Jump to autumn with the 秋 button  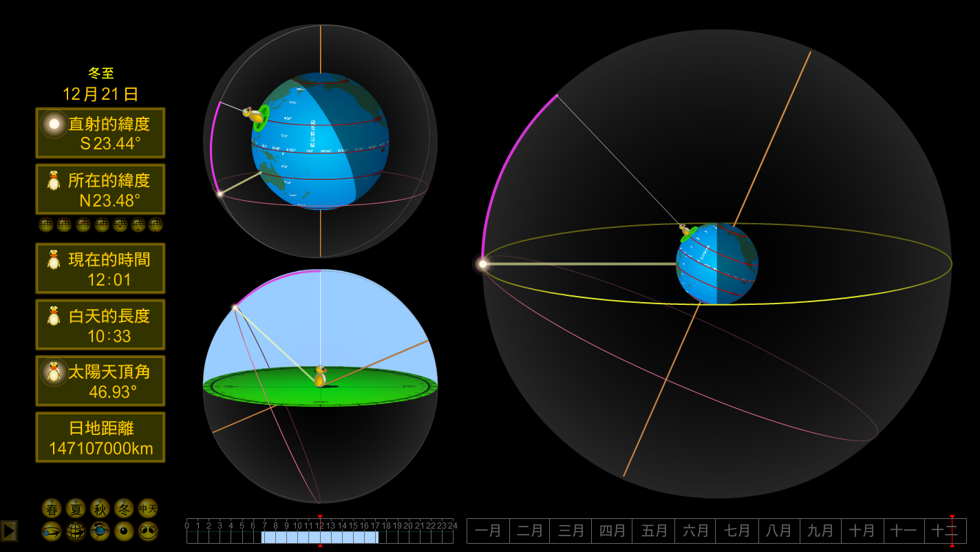(100, 509)
